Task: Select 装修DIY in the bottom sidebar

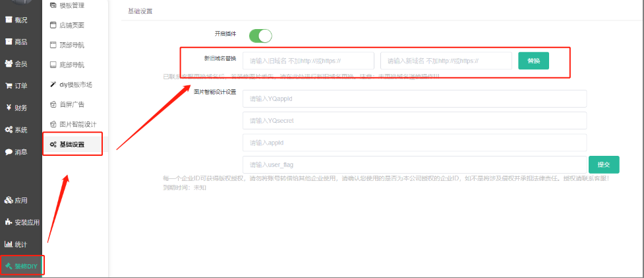Action: (x=22, y=266)
